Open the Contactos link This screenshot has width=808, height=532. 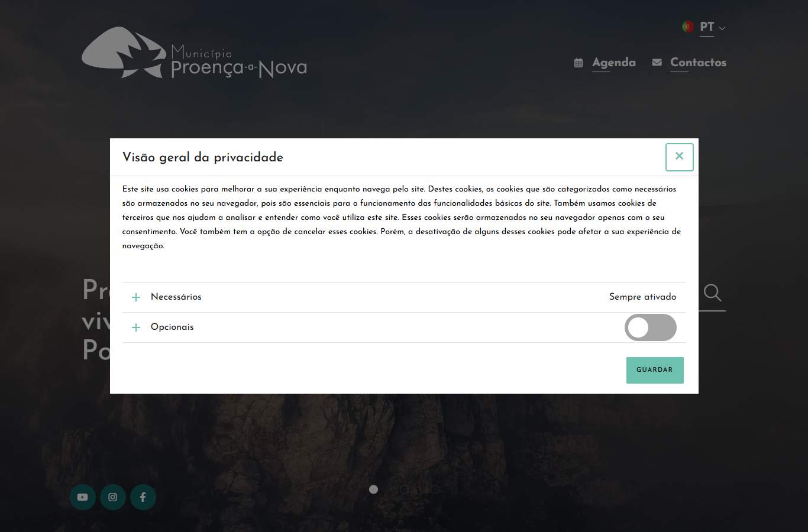698,63
